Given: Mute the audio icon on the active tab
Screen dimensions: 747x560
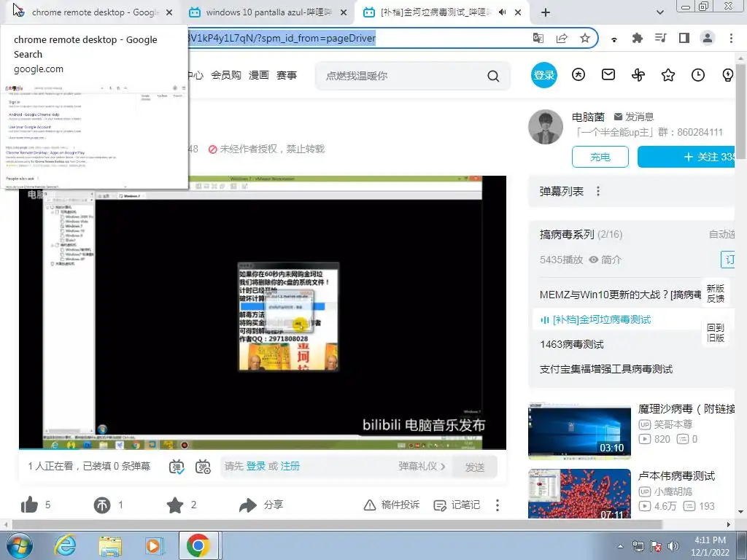Looking at the screenshot, I should (x=502, y=12).
